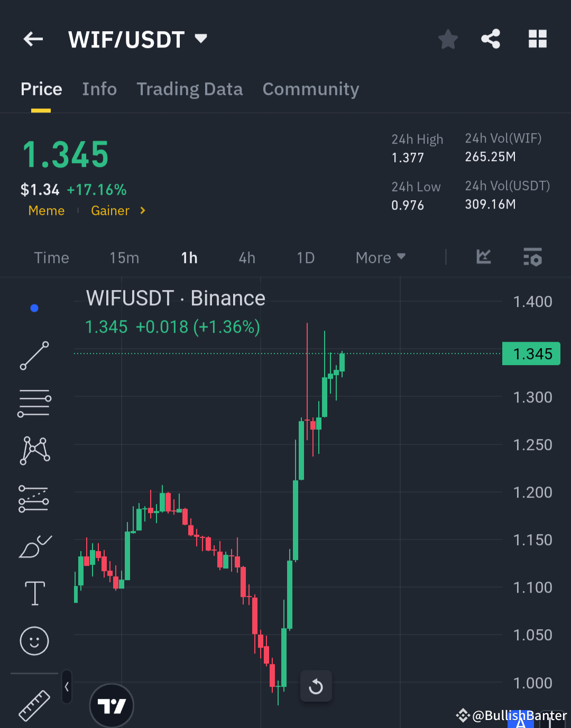Open the Community tab
The width and height of the screenshot is (571, 728).
pyautogui.click(x=310, y=89)
